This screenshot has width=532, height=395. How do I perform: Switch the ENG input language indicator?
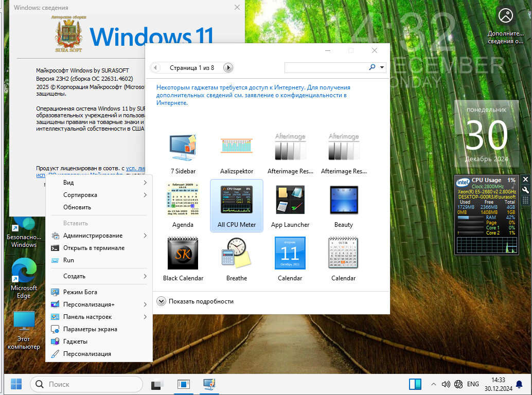coord(473,384)
